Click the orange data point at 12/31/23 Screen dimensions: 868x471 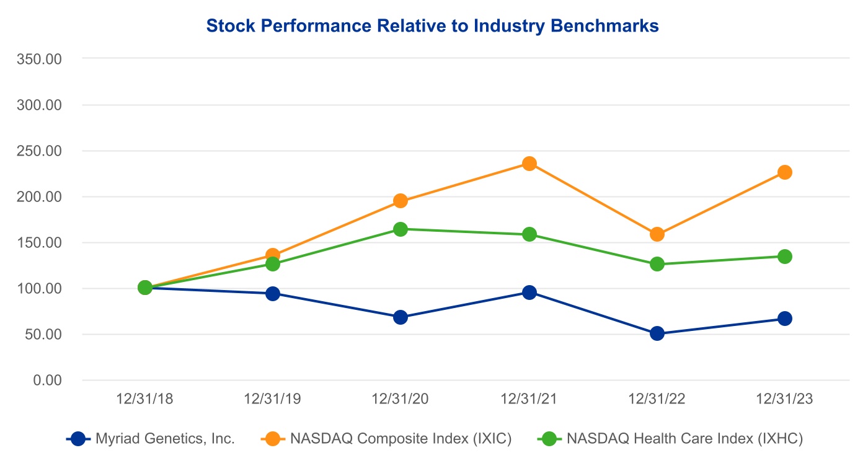coord(785,172)
